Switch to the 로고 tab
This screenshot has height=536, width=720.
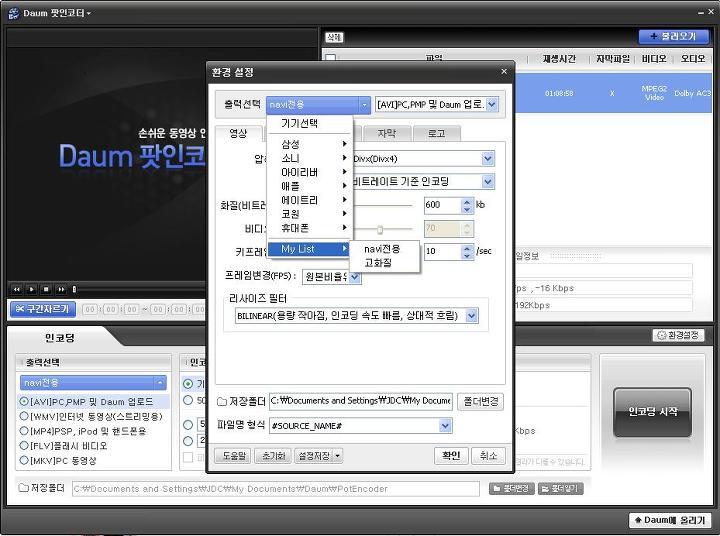(x=436, y=133)
